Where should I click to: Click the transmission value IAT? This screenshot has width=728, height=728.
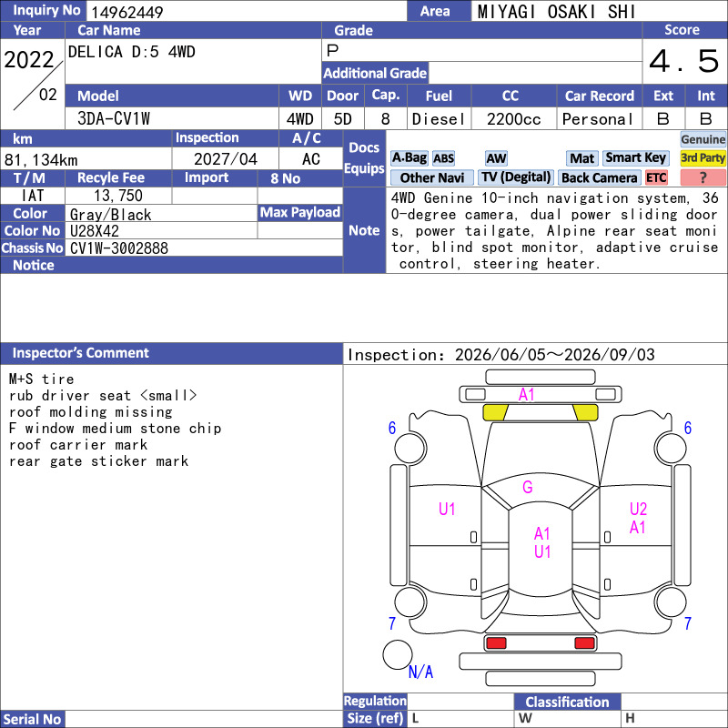coord(33,196)
